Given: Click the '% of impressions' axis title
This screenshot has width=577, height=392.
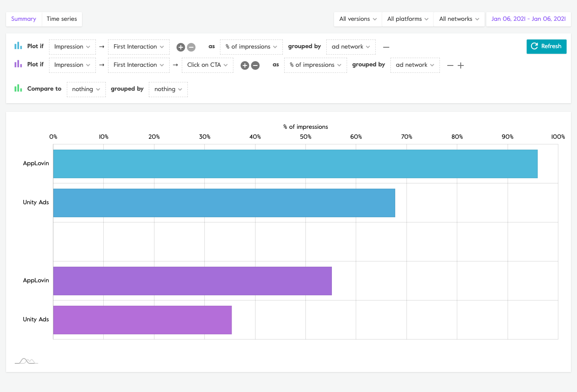Looking at the screenshot, I should tap(306, 127).
